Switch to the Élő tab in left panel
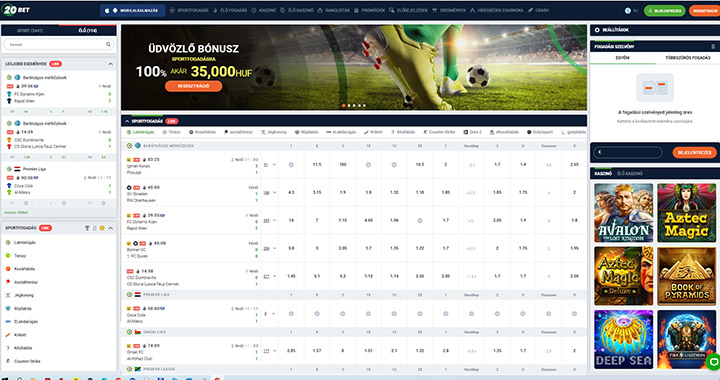Screen dimensions: 720x380 [x=87, y=30]
